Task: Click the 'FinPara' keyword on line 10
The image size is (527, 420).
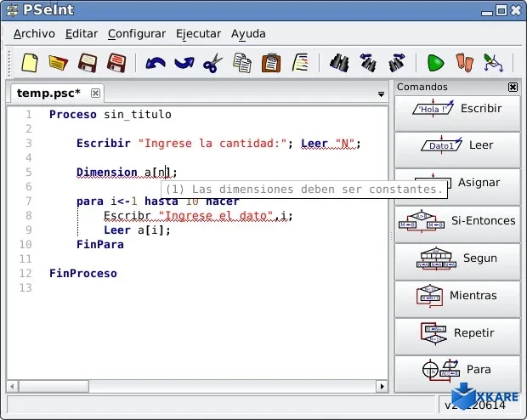Action: 100,245
